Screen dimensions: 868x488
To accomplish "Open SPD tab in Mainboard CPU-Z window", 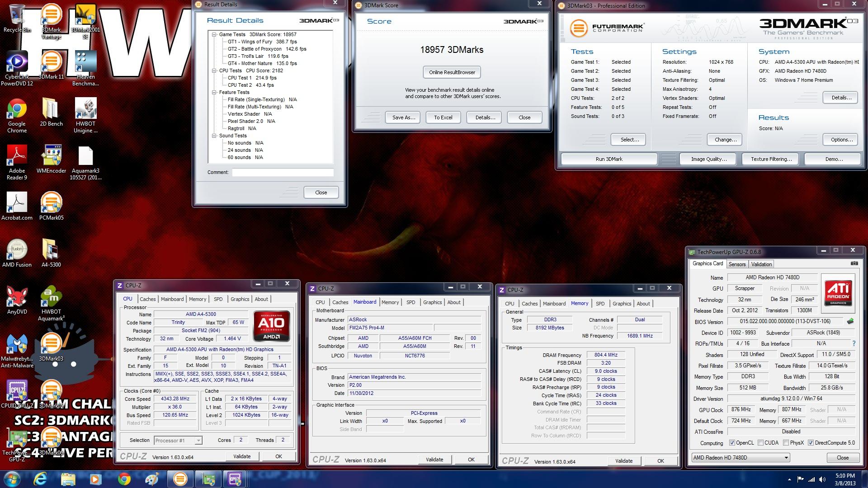I will (410, 302).
